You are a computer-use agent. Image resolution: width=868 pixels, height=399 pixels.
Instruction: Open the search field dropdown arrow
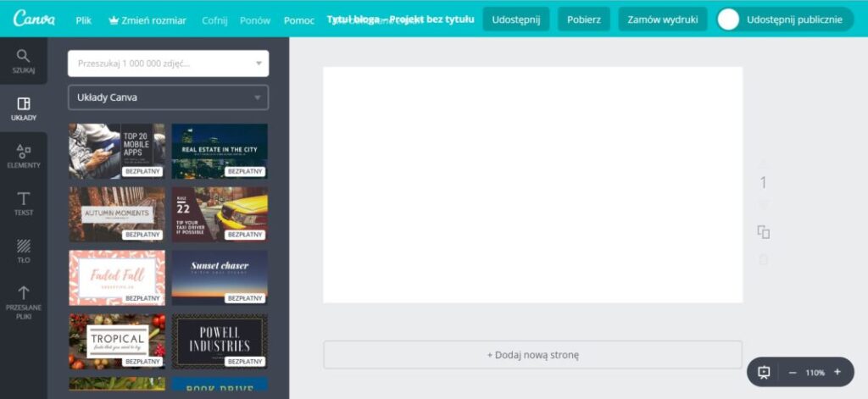tap(259, 64)
